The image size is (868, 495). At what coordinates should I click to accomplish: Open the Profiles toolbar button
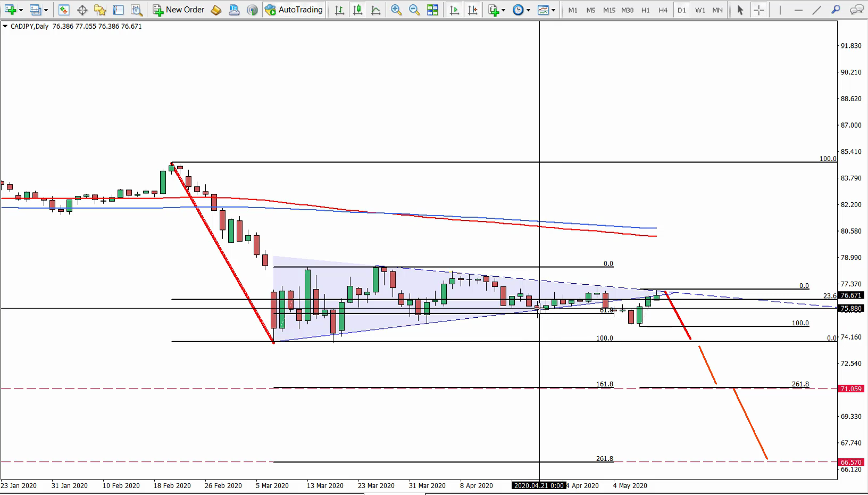click(x=35, y=10)
